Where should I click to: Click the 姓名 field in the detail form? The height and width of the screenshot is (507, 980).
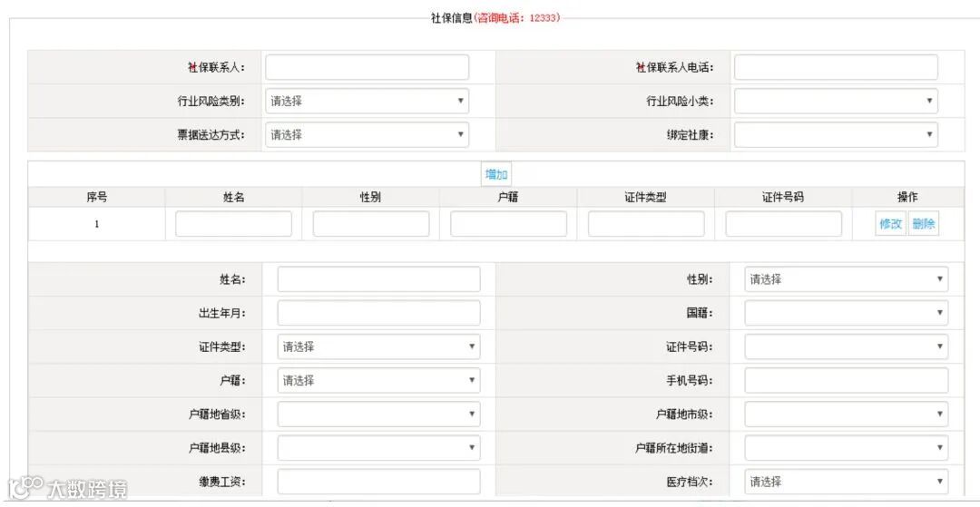378,279
